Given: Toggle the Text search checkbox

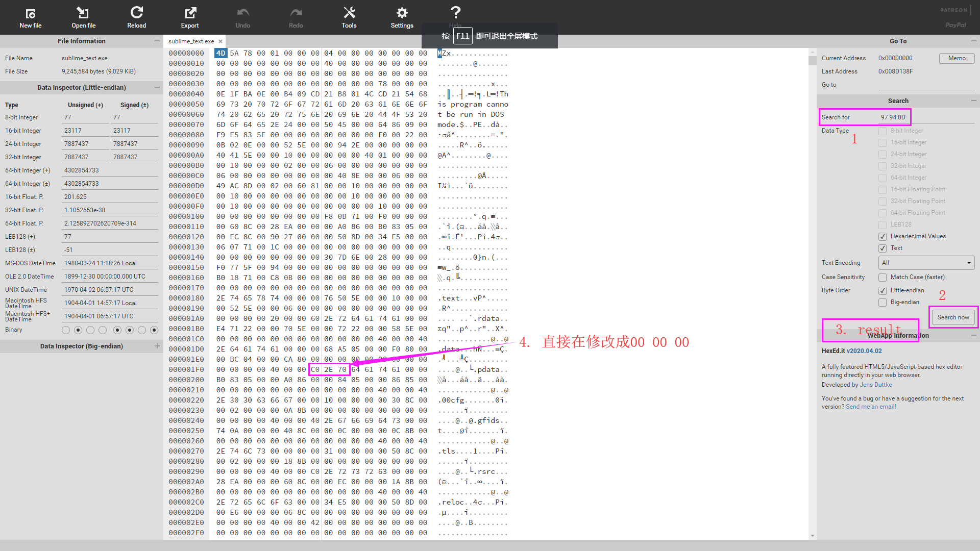Looking at the screenshot, I should (x=883, y=248).
